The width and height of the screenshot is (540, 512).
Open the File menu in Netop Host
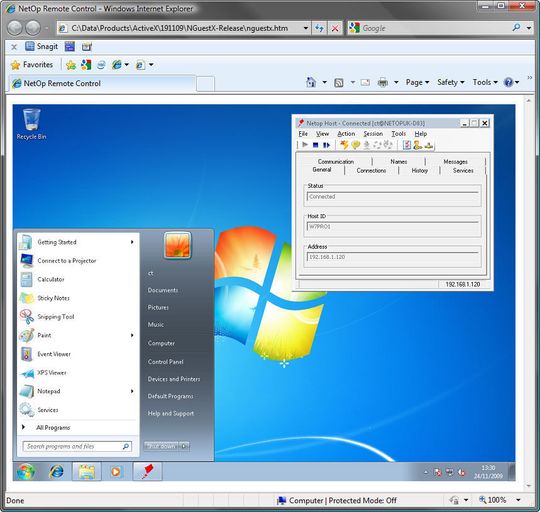pyautogui.click(x=303, y=134)
